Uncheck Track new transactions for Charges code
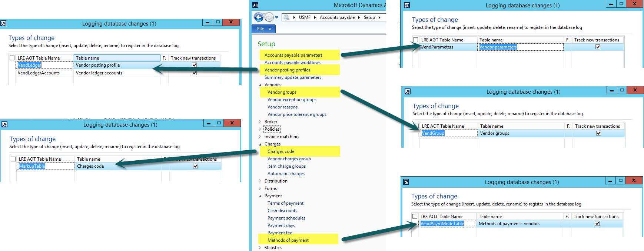Screen dimensions: 644x251 (195, 166)
